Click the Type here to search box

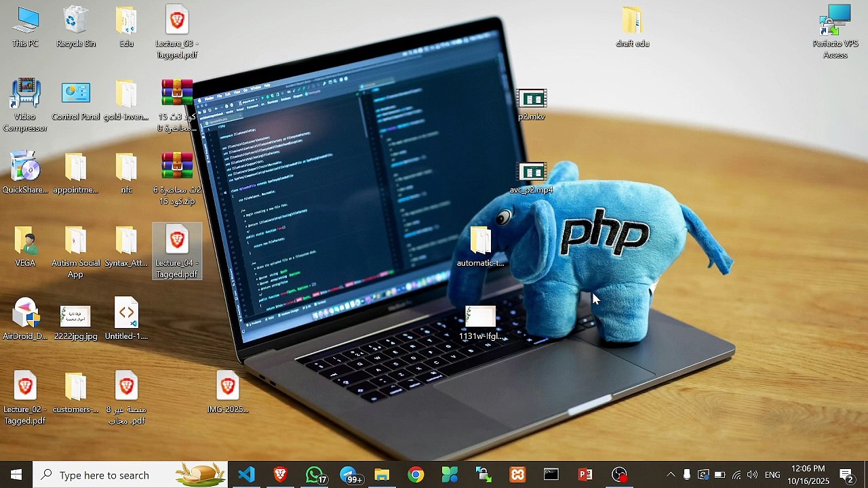pyautogui.click(x=131, y=474)
